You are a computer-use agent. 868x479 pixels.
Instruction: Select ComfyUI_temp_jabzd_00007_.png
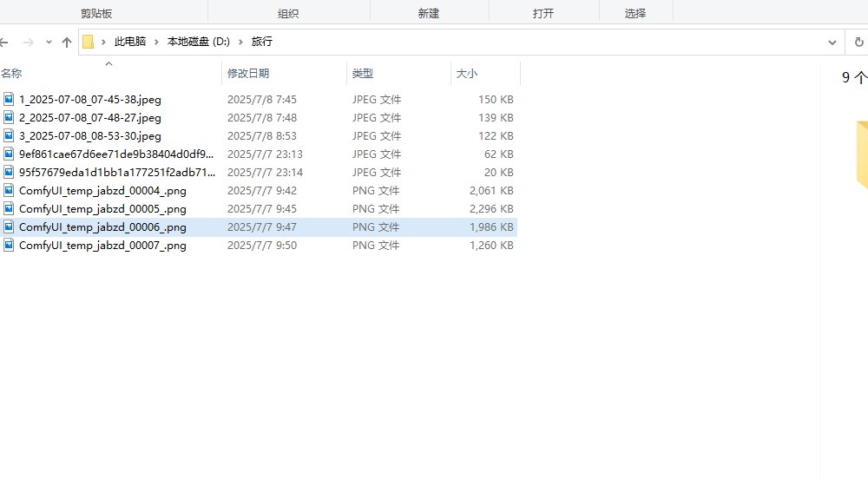102,246
